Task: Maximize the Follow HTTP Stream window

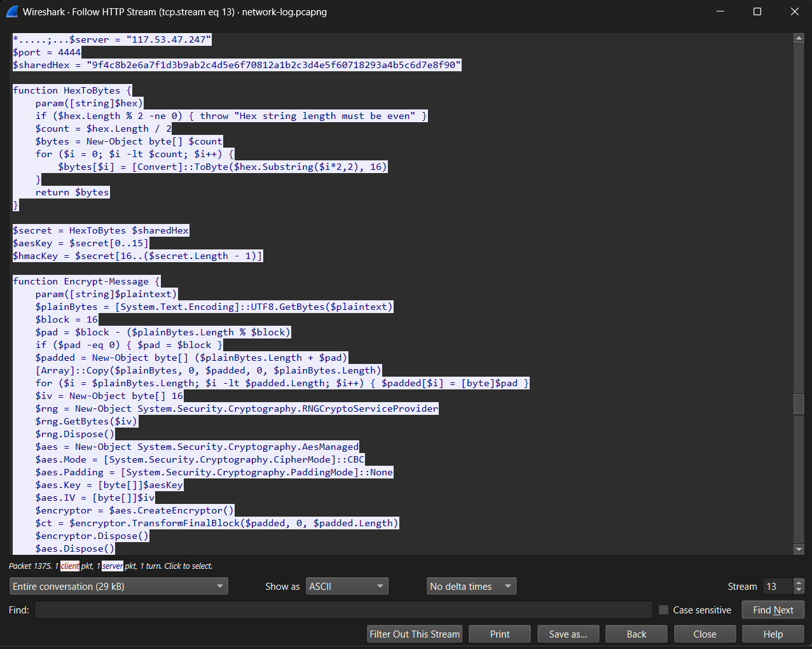Action: pyautogui.click(x=757, y=11)
